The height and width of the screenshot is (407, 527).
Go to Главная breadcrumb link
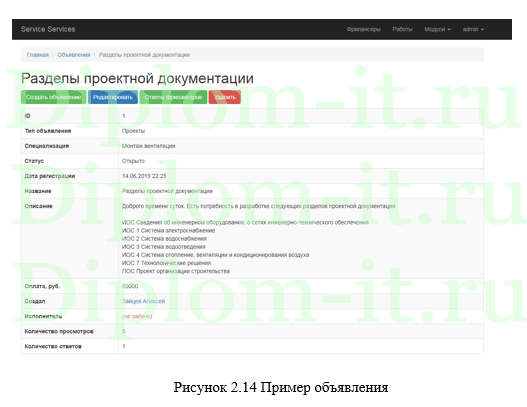pyautogui.click(x=38, y=55)
